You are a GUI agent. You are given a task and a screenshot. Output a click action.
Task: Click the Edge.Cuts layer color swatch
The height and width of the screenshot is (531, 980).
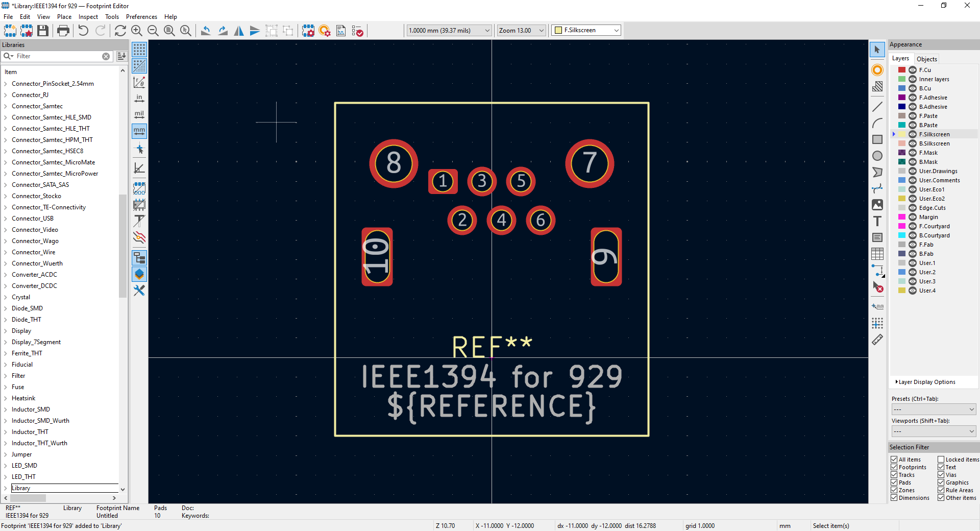point(902,208)
